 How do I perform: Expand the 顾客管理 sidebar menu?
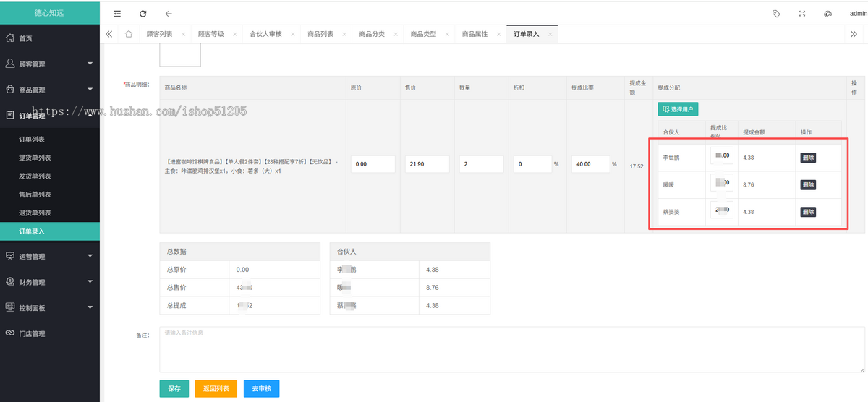tap(49, 64)
